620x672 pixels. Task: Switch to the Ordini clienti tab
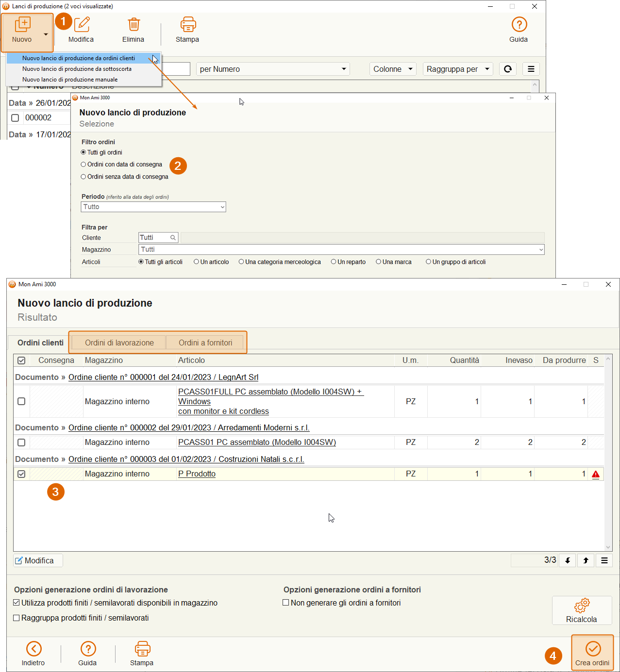40,343
